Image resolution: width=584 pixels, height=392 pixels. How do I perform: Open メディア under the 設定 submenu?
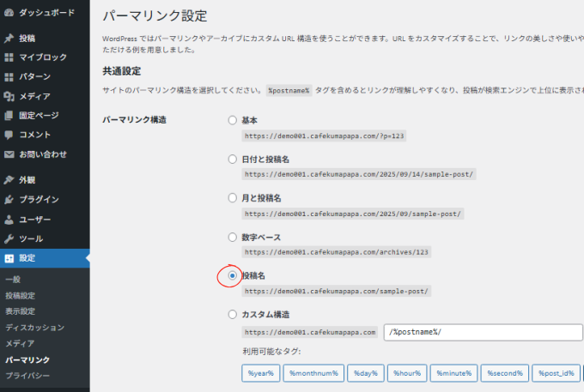pos(20,344)
